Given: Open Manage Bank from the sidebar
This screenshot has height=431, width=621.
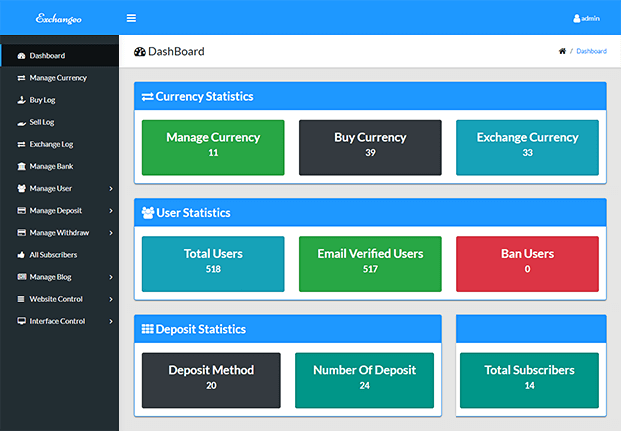Looking at the screenshot, I should 59,166.
